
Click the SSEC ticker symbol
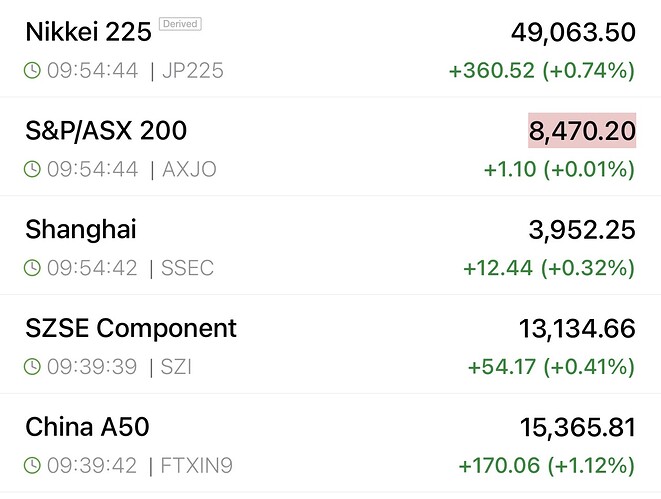coord(188,268)
